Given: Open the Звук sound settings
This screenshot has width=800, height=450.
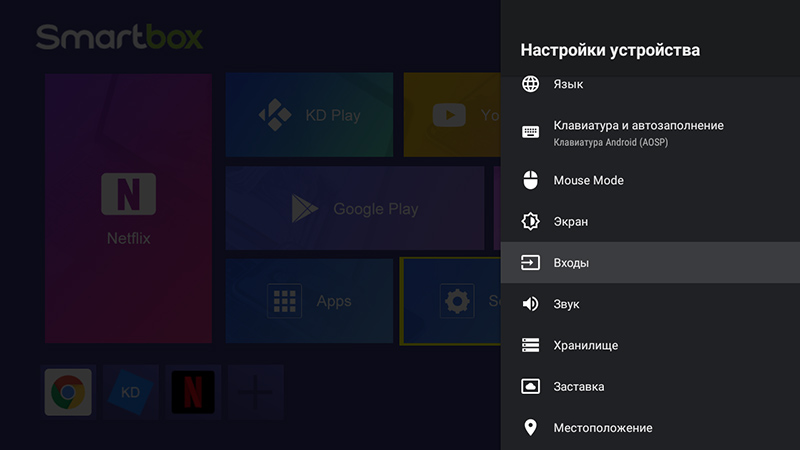Looking at the screenshot, I should click(650, 304).
